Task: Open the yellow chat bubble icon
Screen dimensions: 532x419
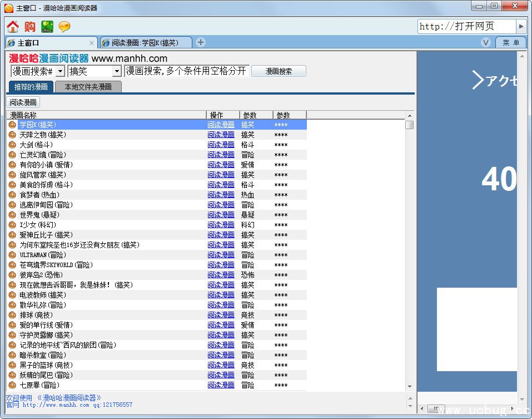Action: [x=64, y=27]
